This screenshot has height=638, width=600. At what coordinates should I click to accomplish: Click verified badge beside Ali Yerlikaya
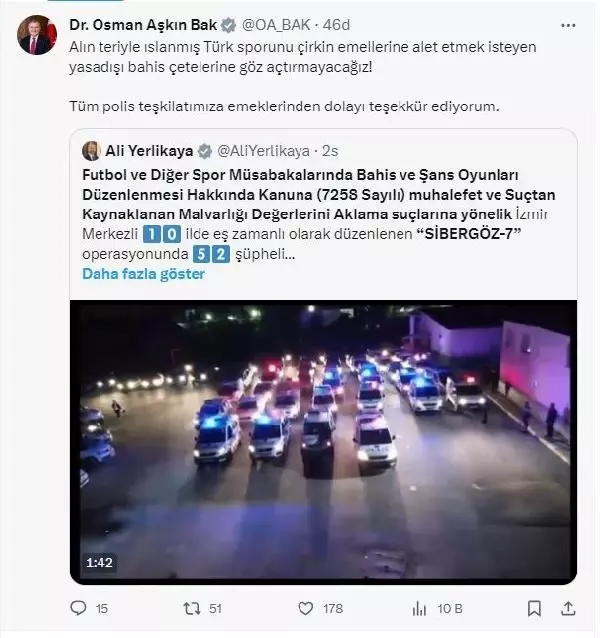pyautogui.click(x=204, y=151)
